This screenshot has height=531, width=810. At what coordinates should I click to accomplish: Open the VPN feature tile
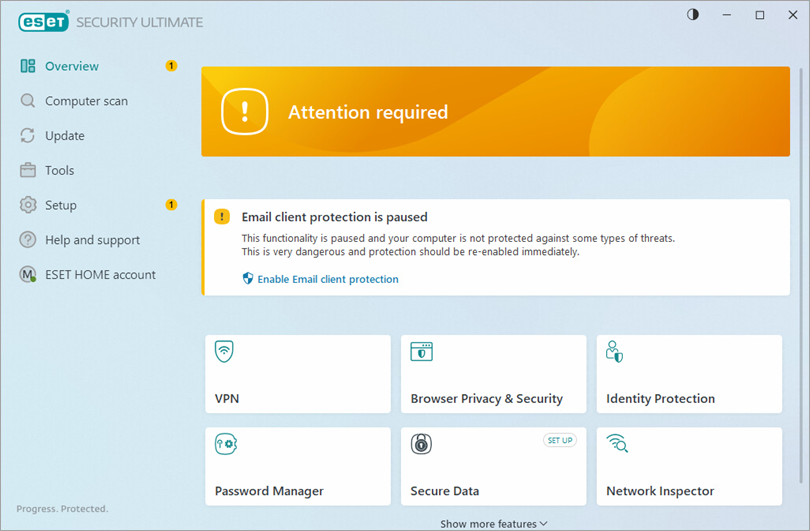coord(298,374)
